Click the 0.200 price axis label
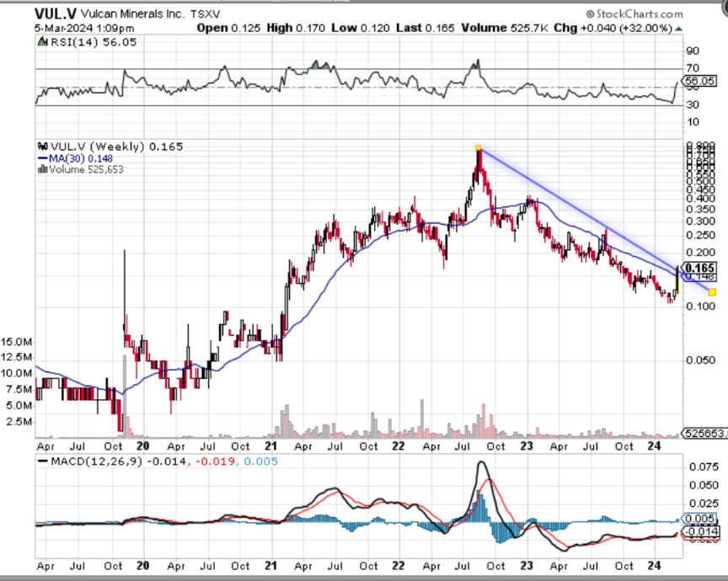 point(700,253)
